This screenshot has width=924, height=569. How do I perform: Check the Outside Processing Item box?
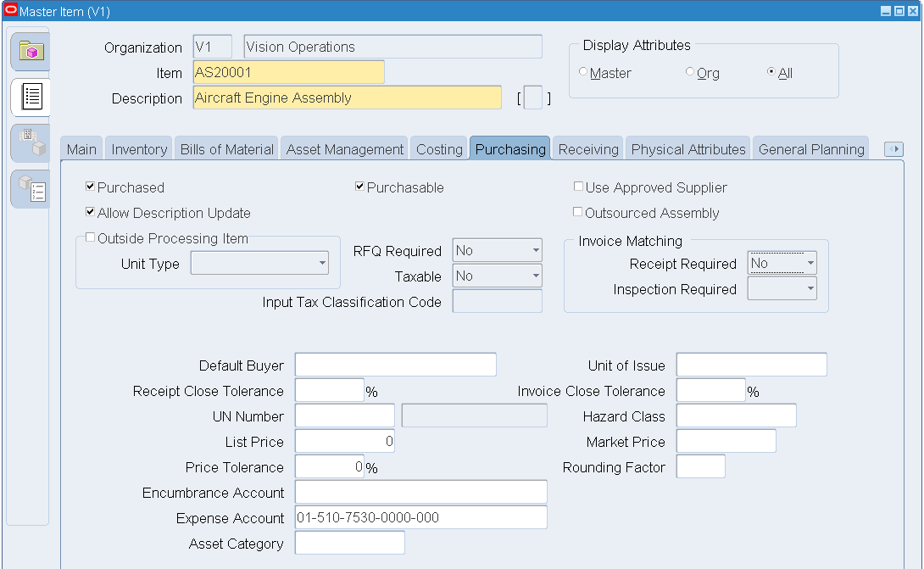tap(90, 237)
